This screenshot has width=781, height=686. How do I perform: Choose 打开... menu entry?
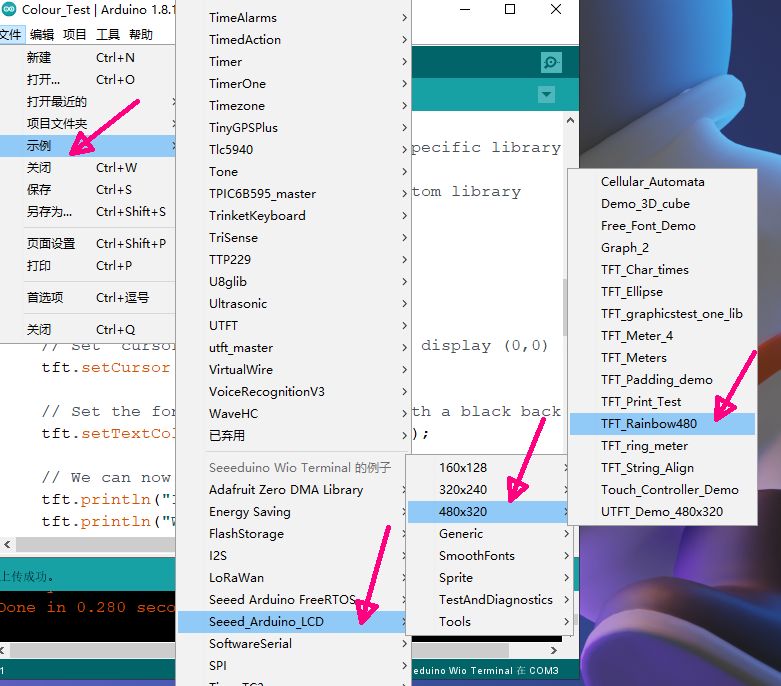point(88,80)
